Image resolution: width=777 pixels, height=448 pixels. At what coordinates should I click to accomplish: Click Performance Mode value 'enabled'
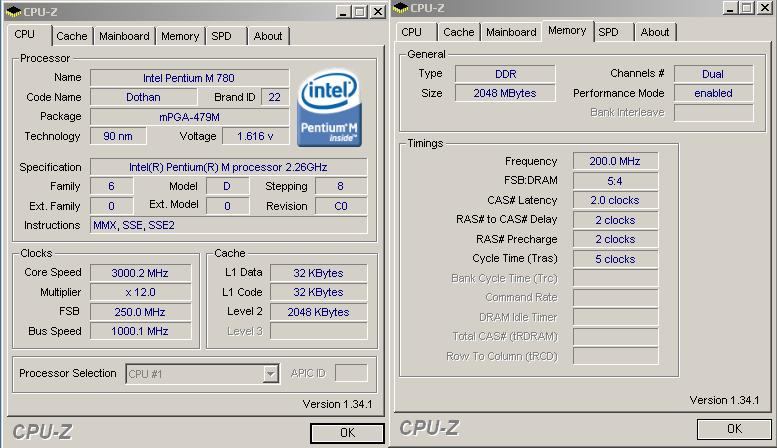[x=714, y=93]
